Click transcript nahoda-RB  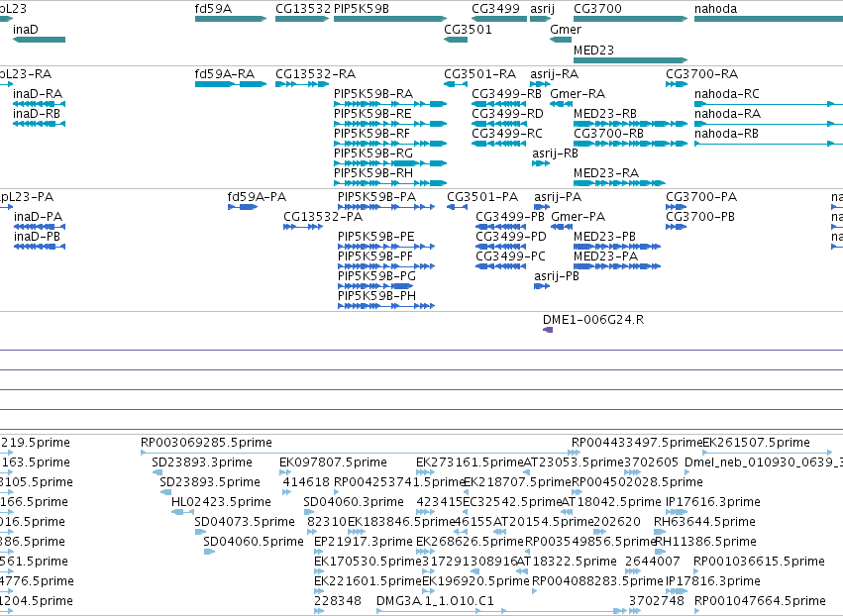point(769,144)
